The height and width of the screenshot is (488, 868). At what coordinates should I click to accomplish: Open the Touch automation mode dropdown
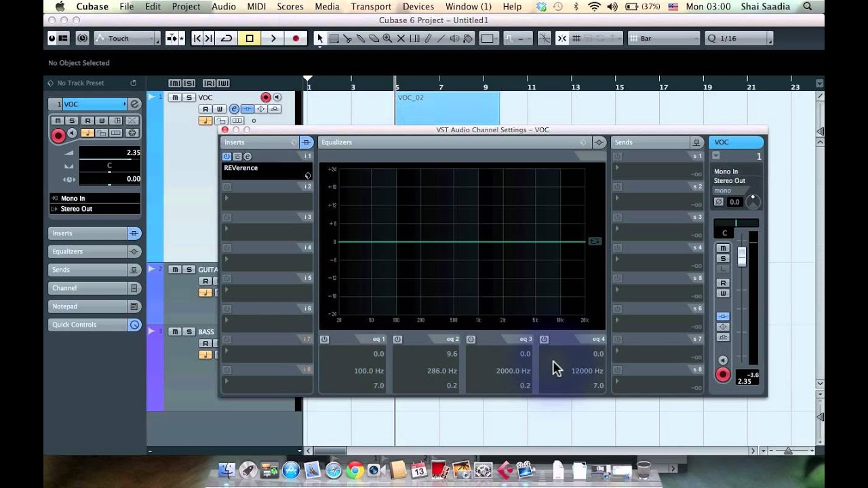pyautogui.click(x=127, y=39)
